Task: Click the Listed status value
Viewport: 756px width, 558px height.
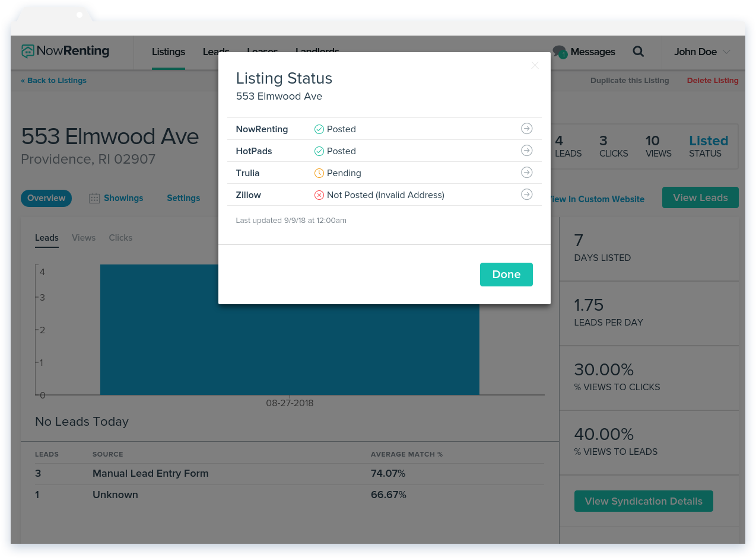Action: pos(709,141)
